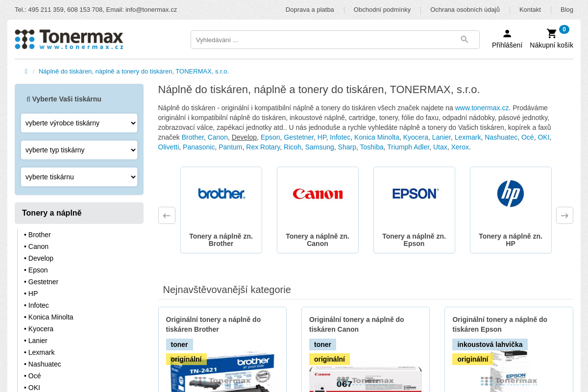Image resolution: width=588 pixels, height=392 pixels.
Task: Click the Canon 067 toner product image
Action: click(366, 378)
